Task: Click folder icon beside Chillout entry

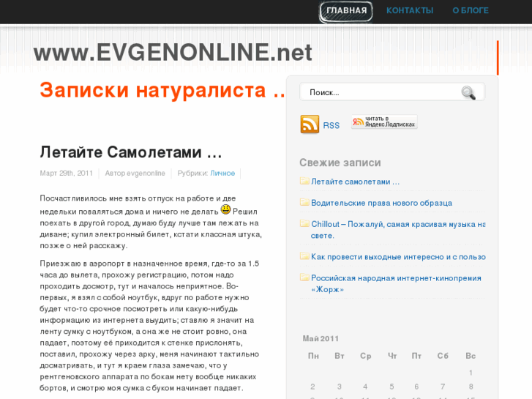Action: click(304, 223)
